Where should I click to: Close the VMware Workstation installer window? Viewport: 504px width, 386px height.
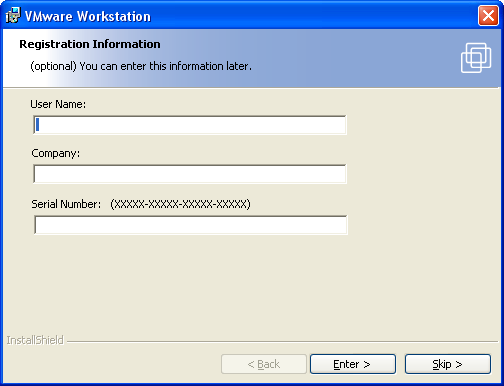point(488,16)
